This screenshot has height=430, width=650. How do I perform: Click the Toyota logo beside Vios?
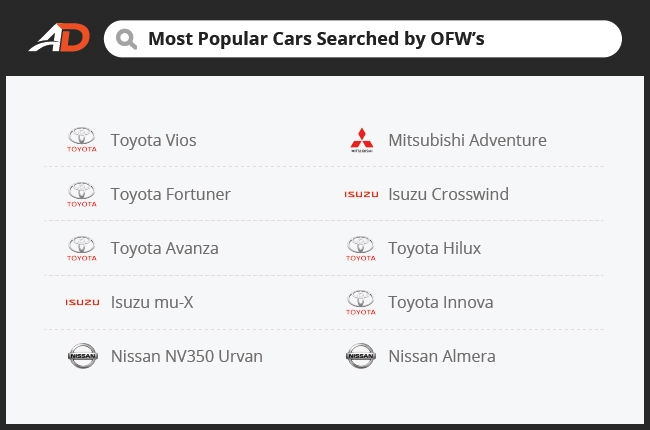82,140
